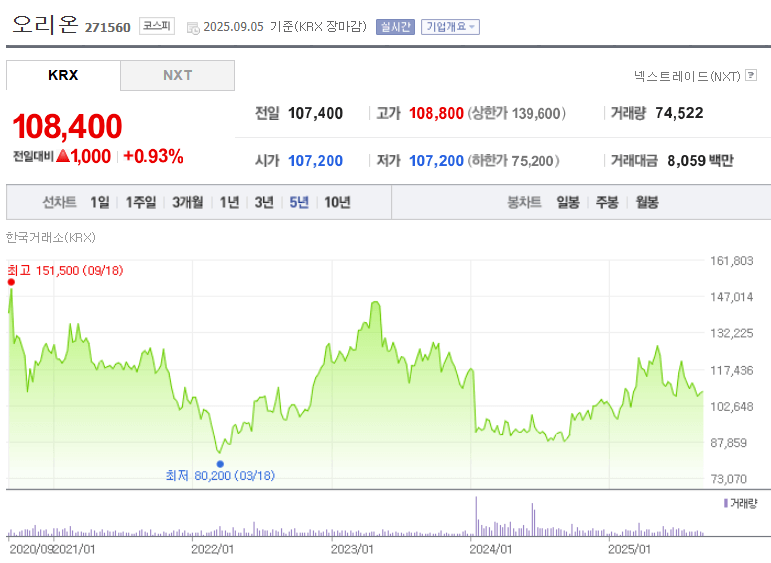Click the opening price value next to 시가

click(315, 161)
